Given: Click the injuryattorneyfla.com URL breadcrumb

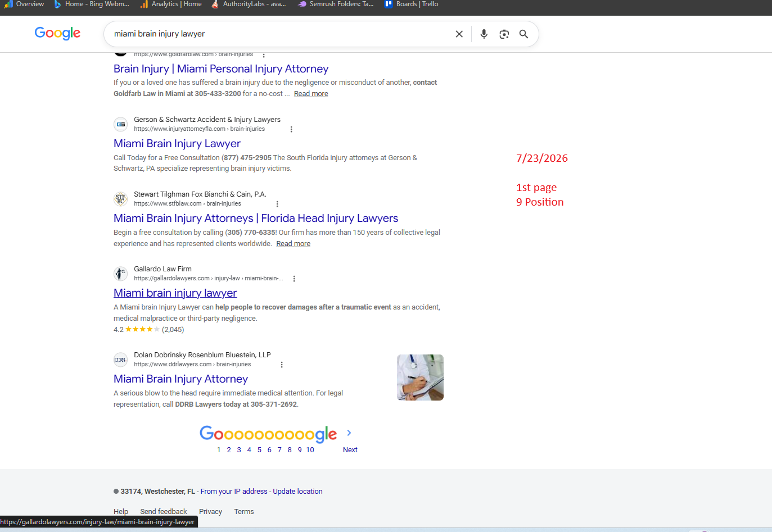Looking at the screenshot, I should click(199, 129).
